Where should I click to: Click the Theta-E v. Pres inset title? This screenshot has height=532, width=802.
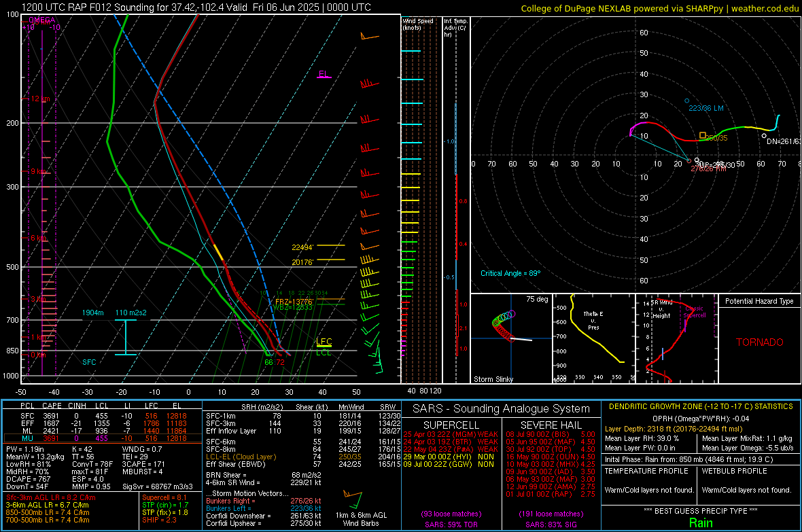[593, 320]
